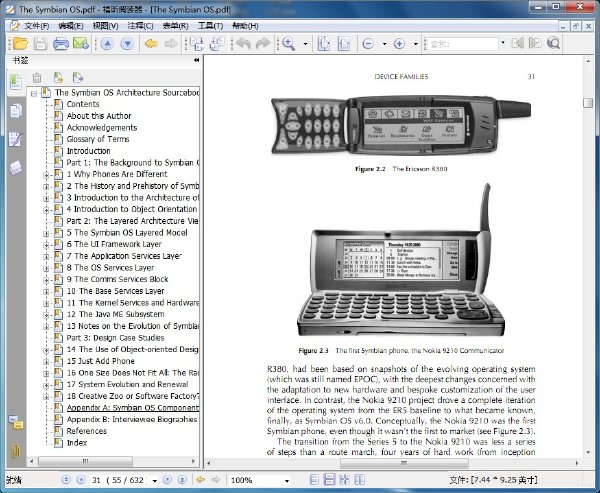Viewport: 600px width, 493px height.
Task: Open a file with the folder icon
Action: pyautogui.click(x=20, y=44)
